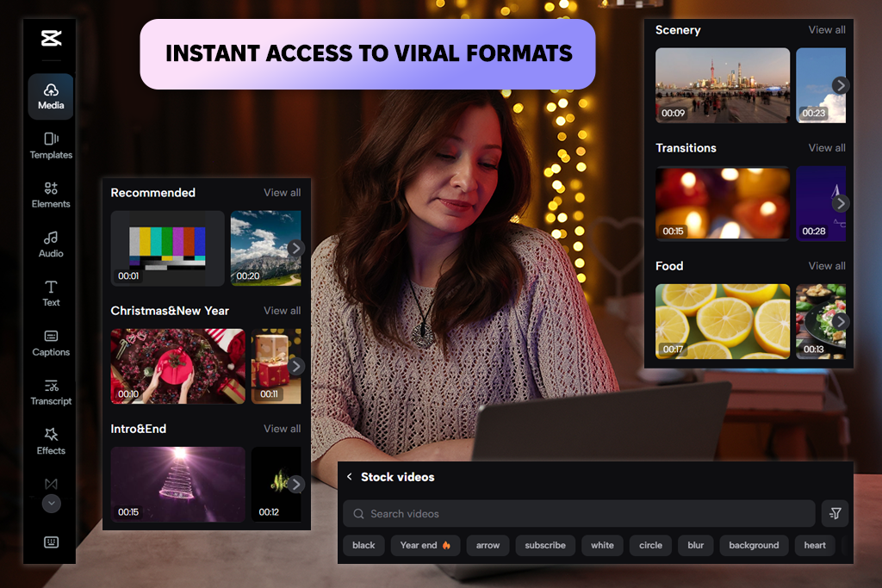
Task: Select the subscribe search tag
Action: 545,545
